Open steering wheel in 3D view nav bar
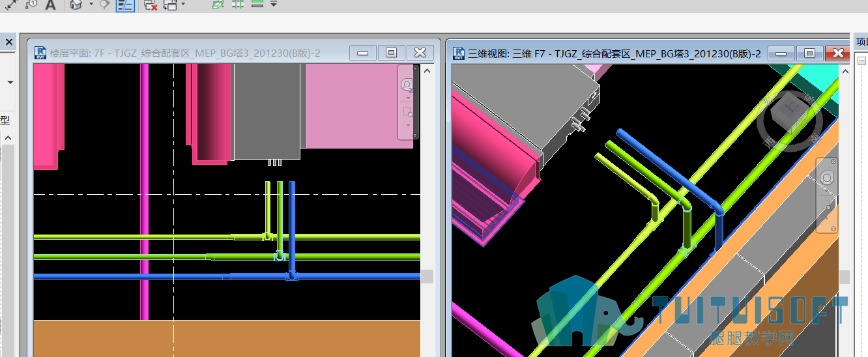The width and height of the screenshot is (868, 357). 827,178
